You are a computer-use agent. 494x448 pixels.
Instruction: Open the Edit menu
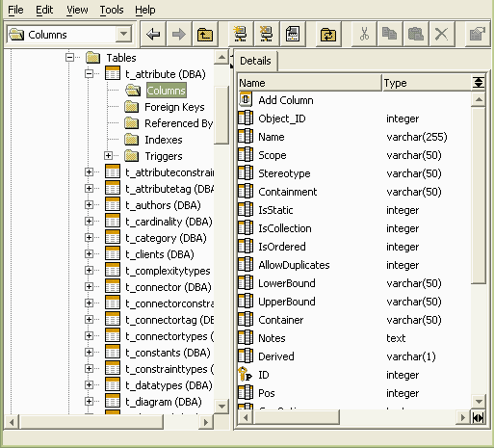coord(44,10)
